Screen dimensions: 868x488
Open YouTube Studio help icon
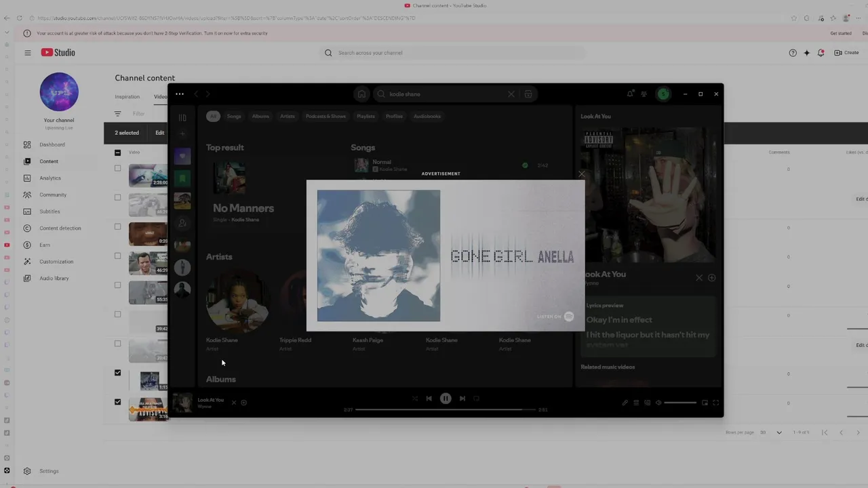[793, 53]
